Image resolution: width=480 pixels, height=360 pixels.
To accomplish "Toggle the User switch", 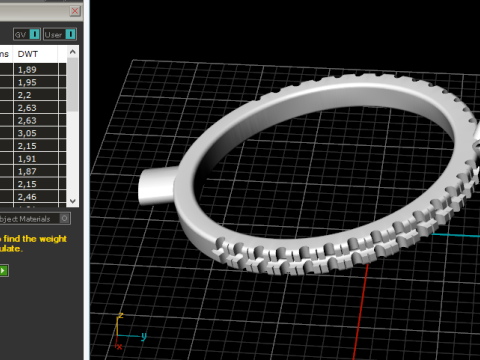I will pos(60,34).
